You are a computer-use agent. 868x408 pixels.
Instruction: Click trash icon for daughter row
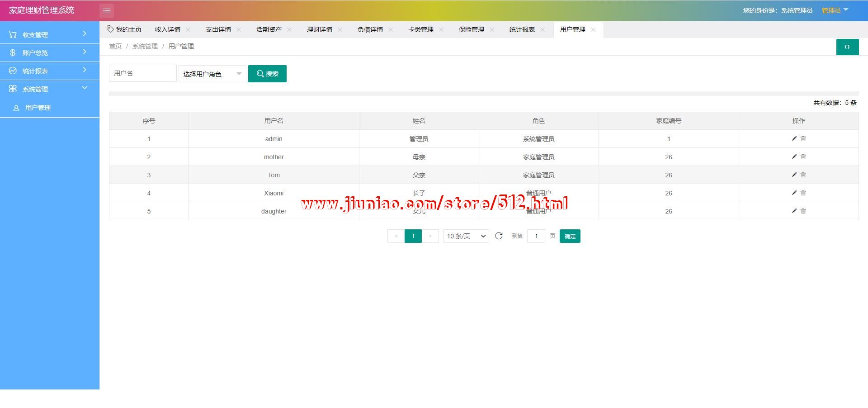(803, 211)
